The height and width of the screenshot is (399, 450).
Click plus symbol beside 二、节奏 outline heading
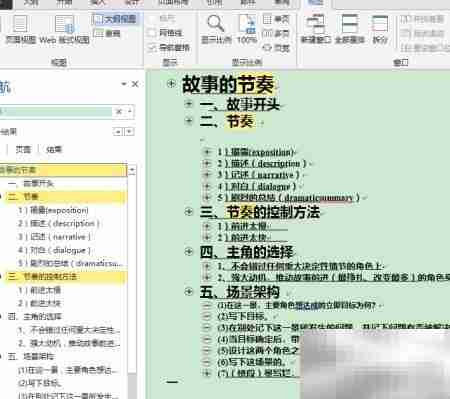[189, 121]
